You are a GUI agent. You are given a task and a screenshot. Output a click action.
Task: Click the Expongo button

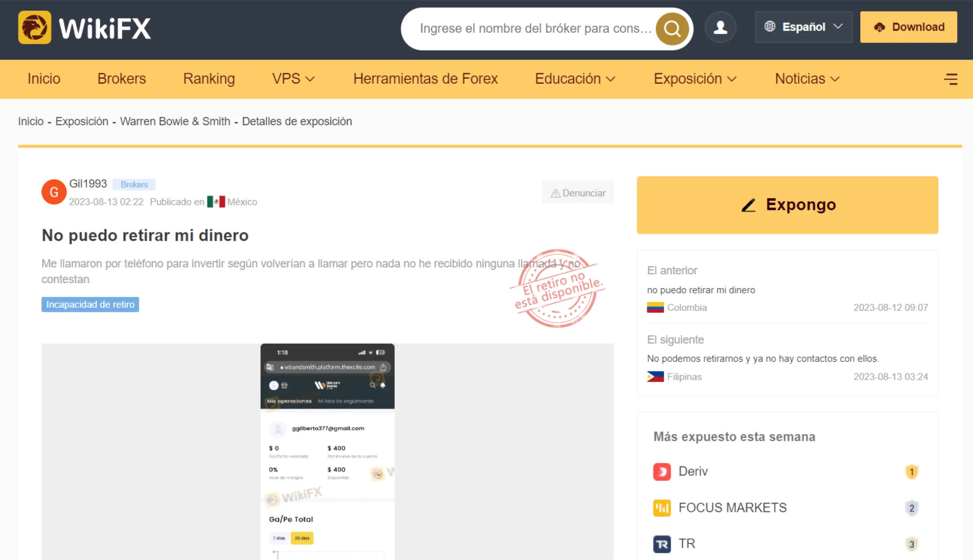pyautogui.click(x=787, y=205)
